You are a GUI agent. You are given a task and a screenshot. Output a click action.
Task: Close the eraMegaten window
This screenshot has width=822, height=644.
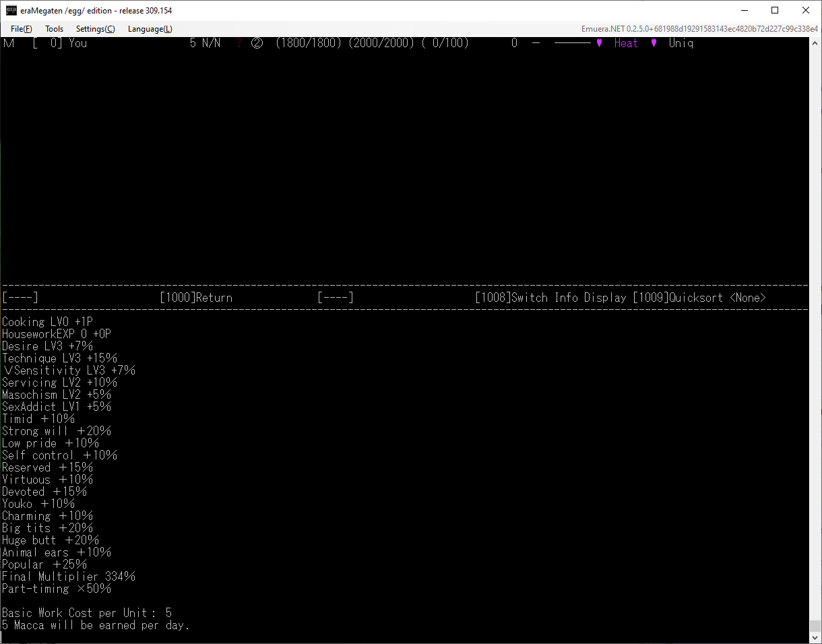pos(806,11)
